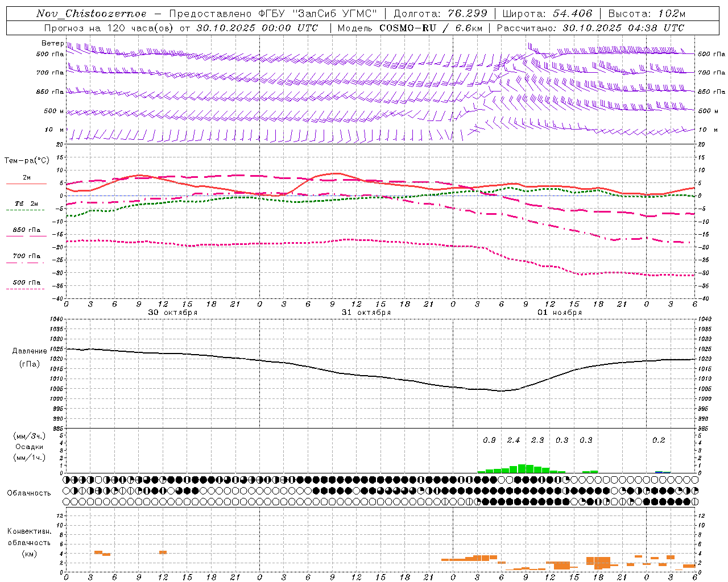728x582 pixels.
Task: Select the Высота: 102м field
Action: 647,14
